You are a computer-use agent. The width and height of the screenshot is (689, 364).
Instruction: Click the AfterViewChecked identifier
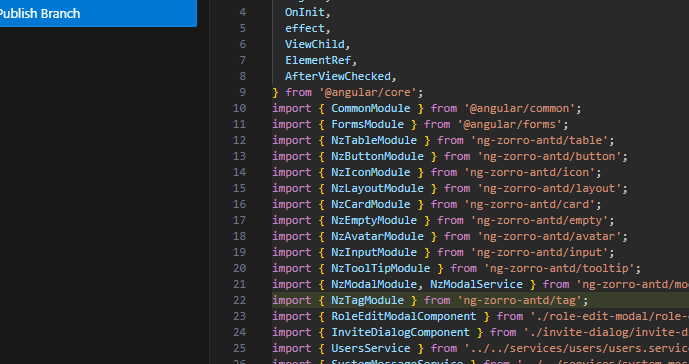coord(338,76)
